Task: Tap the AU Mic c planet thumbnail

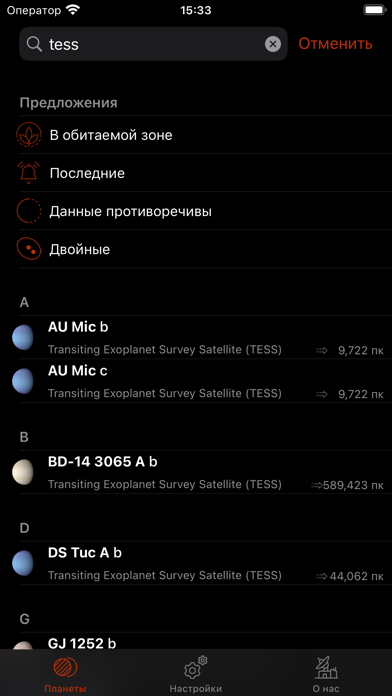Action: pos(23,381)
